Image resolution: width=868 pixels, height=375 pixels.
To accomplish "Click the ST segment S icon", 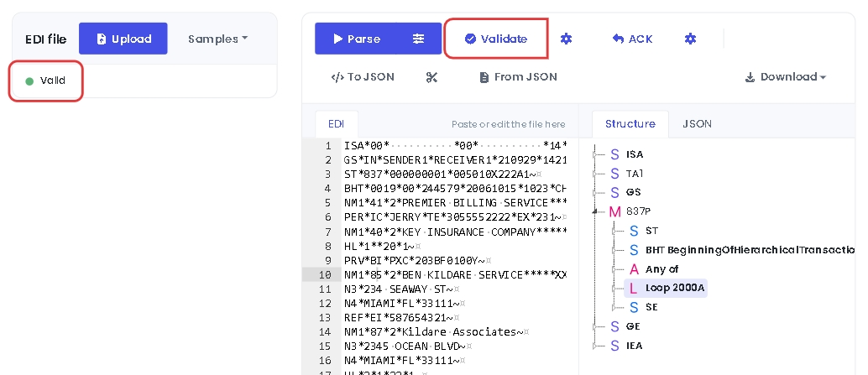I will (634, 231).
